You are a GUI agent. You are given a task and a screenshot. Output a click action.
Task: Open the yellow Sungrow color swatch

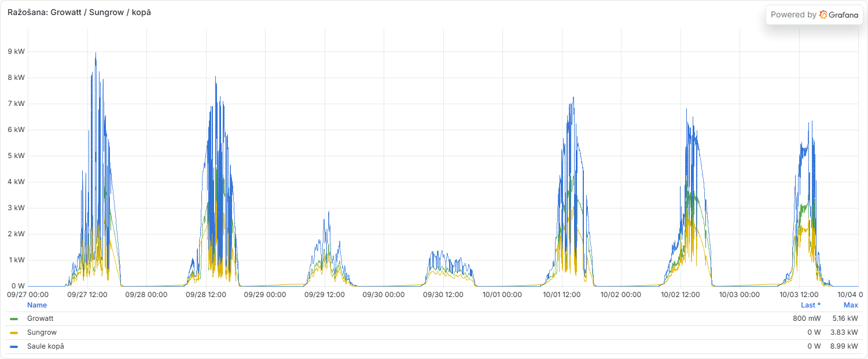(x=14, y=333)
